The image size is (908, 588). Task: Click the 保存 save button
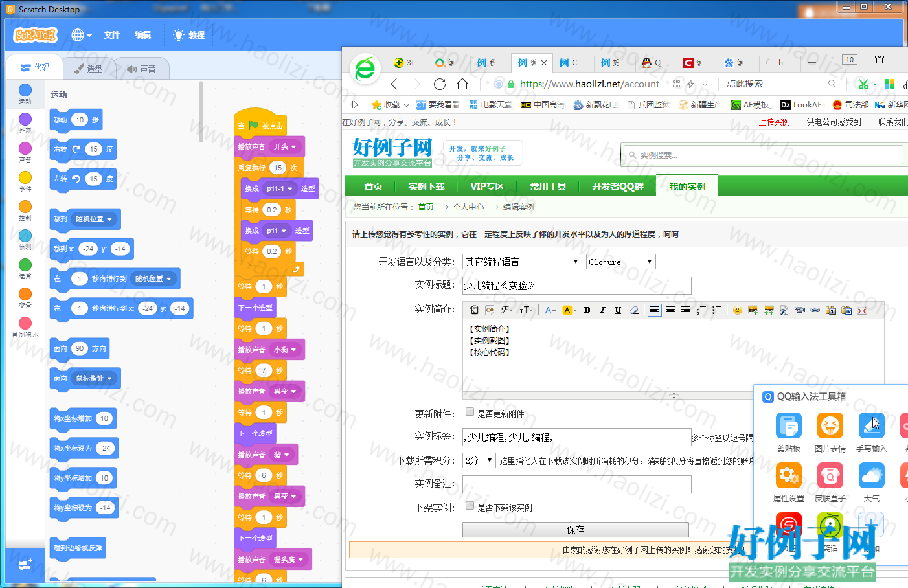575,530
